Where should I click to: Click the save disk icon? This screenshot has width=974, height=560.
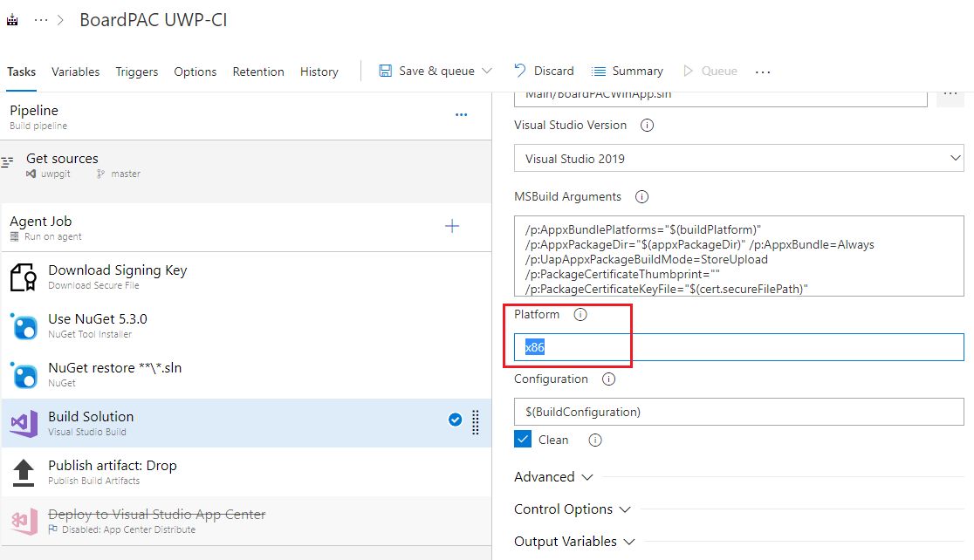pyautogui.click(x=385, y=71)
